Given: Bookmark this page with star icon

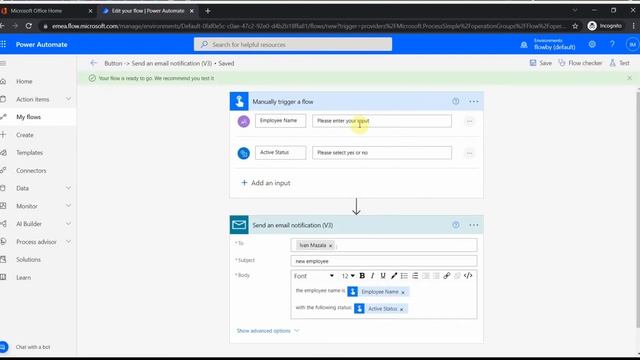Looking at the screenshot, I should tap(575, 26).
